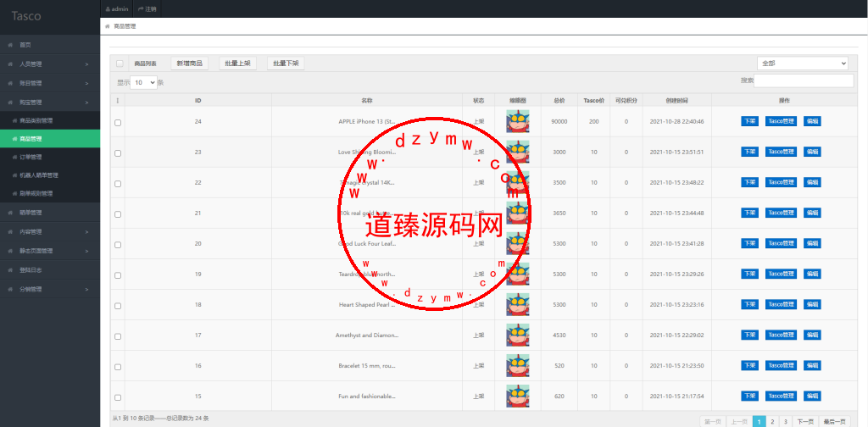868x427 pixels.
Task: Expand the 静态页面管理 sidebar section
Action: [50, 251]
